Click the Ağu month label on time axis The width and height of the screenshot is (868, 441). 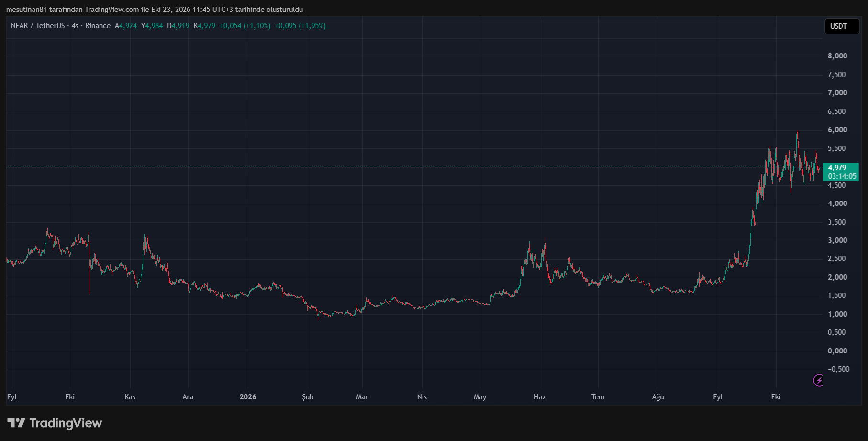tap(658, 397)
